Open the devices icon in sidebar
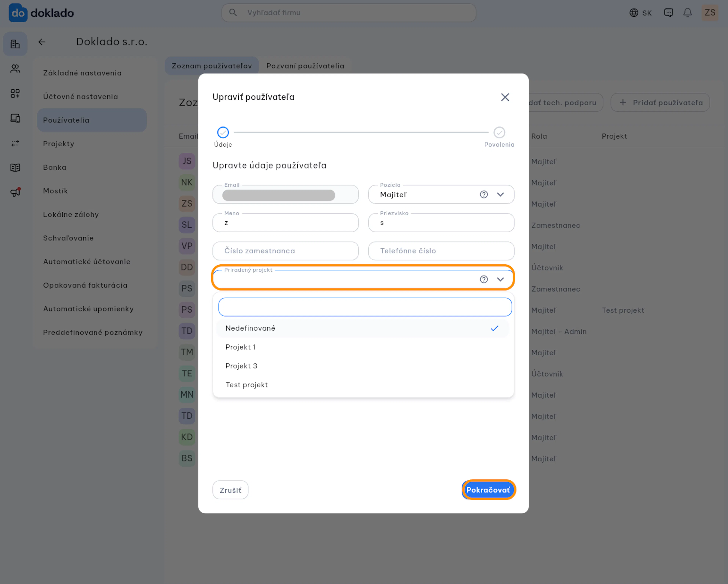728x584 pixels. (x=15, y=118)
